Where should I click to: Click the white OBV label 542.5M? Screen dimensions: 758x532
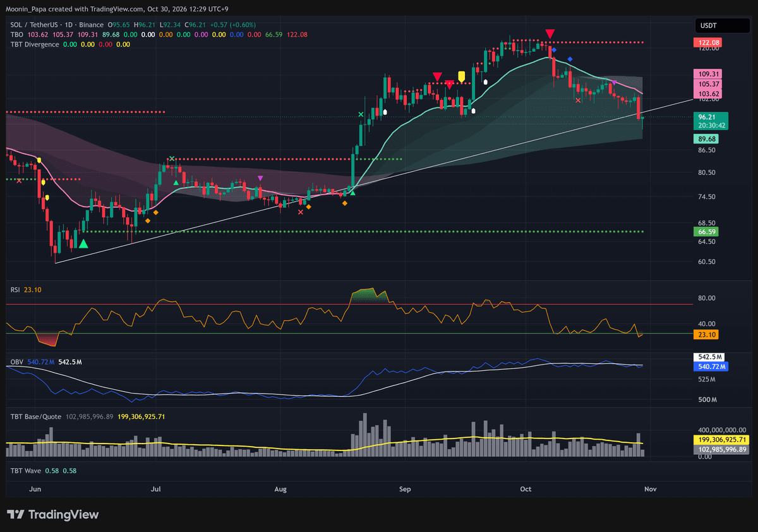click(709, 357)
